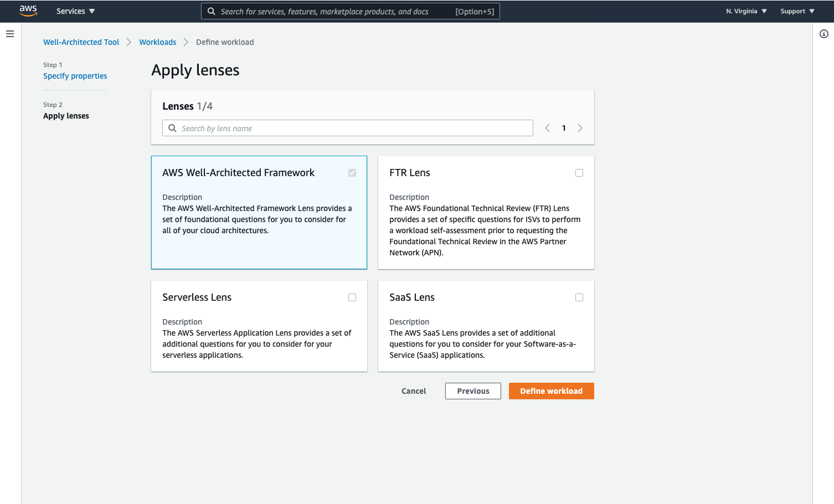Open the Services dropdown menu

point(76,11)
